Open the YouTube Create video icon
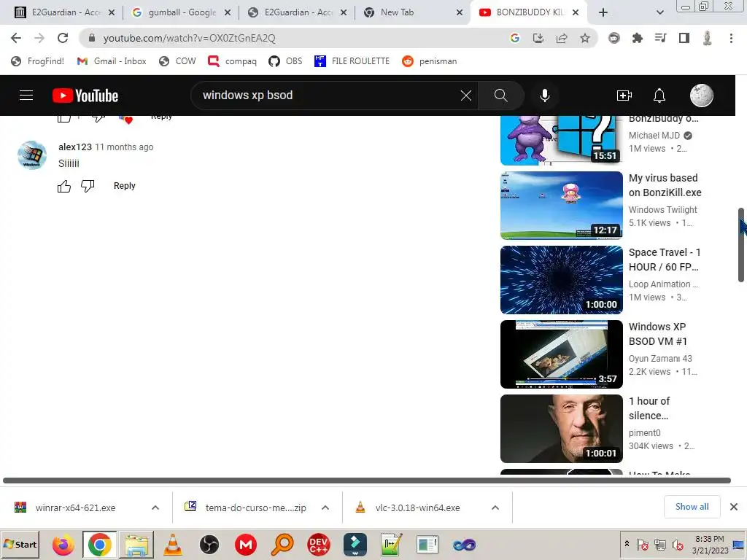 [624, 96]
